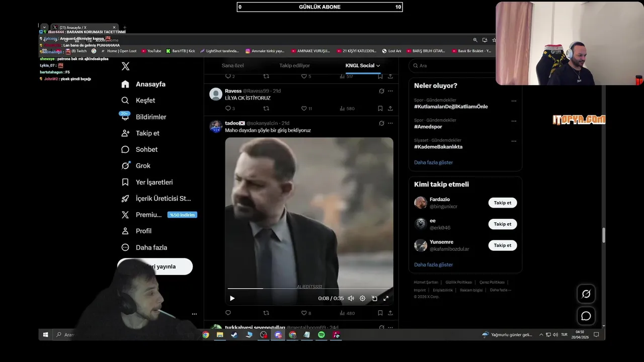Share tadeo's video post
Image resolution: width=644 pixels, height=362 pixels.
click(390, 313)
